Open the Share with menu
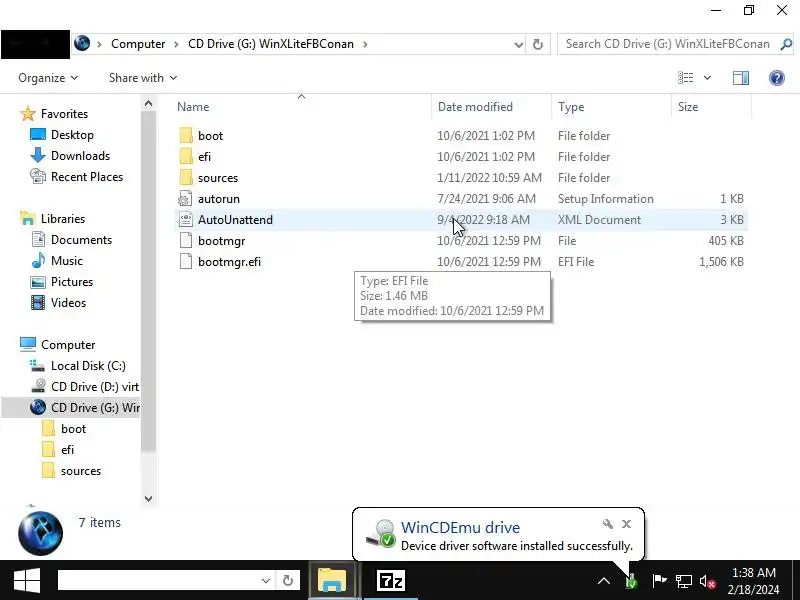Screen dimensions: 800x600 tap(143, 78)
